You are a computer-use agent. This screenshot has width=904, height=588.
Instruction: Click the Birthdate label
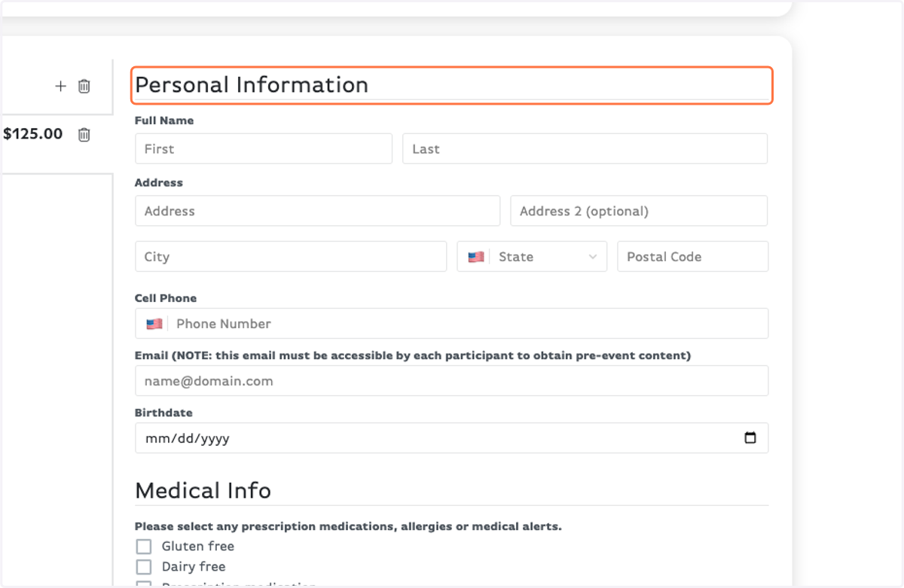point(163,413)
